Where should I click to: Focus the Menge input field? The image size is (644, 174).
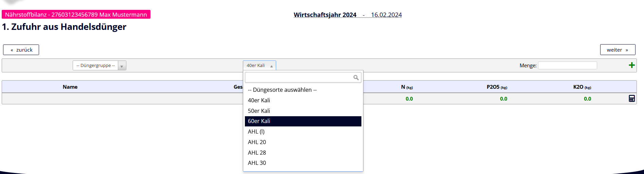567,65
